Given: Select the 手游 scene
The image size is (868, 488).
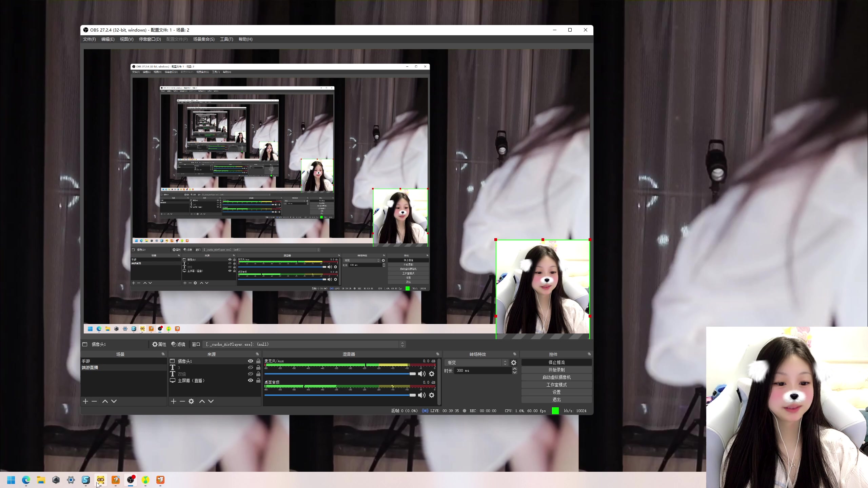Looking at the screenshot, I should [124, 361].
